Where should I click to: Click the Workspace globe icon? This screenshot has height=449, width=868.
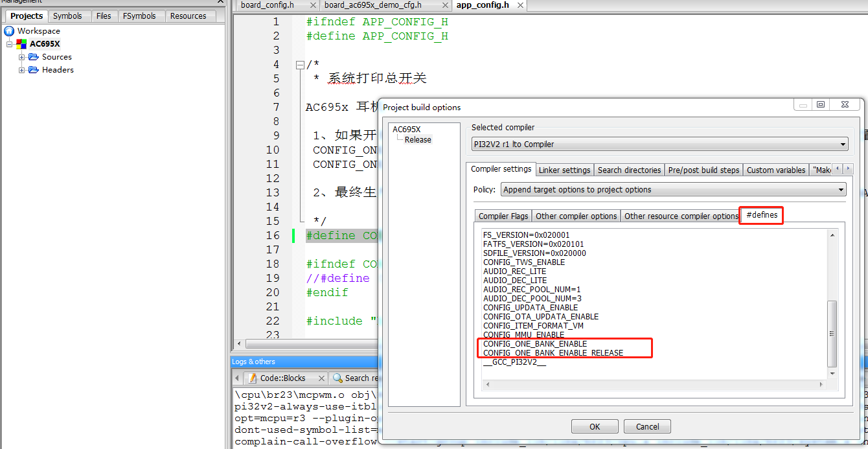click(9, 31)
